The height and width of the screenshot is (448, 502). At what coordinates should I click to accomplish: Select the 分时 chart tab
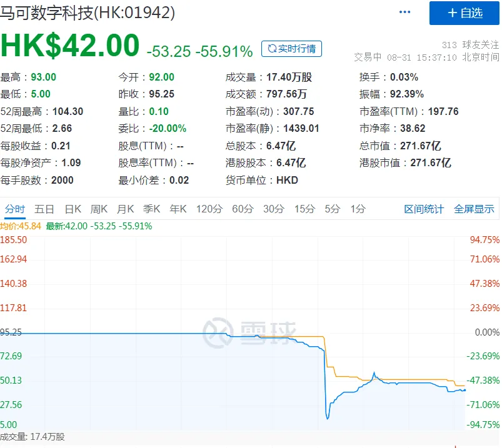point(15,209)
